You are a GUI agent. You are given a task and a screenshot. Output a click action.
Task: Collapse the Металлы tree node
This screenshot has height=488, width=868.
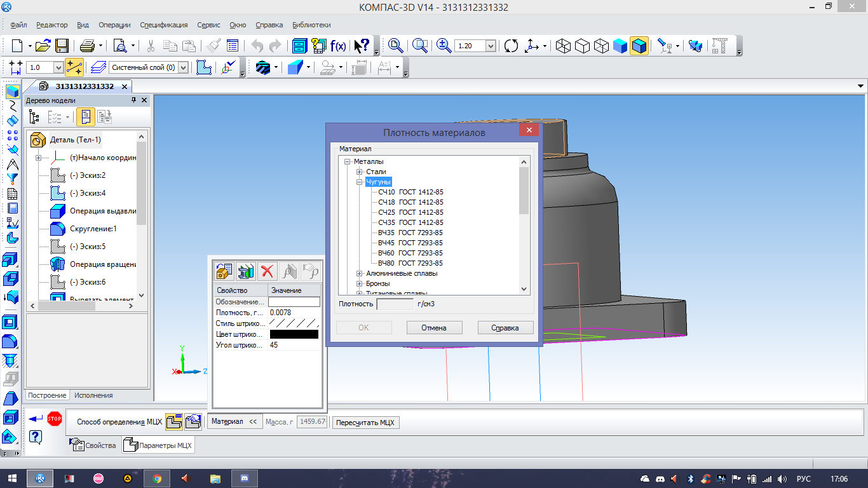348,161
